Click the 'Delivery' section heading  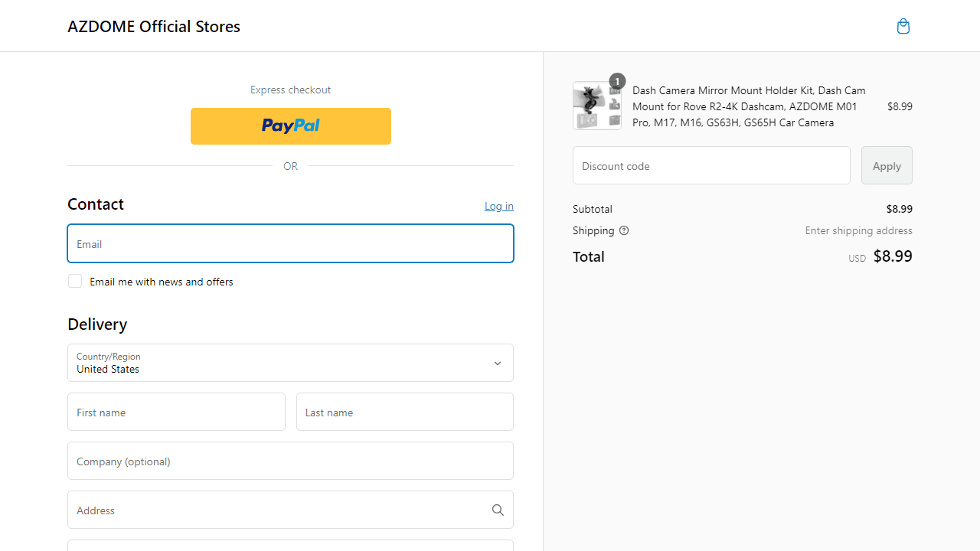[97, 324]
